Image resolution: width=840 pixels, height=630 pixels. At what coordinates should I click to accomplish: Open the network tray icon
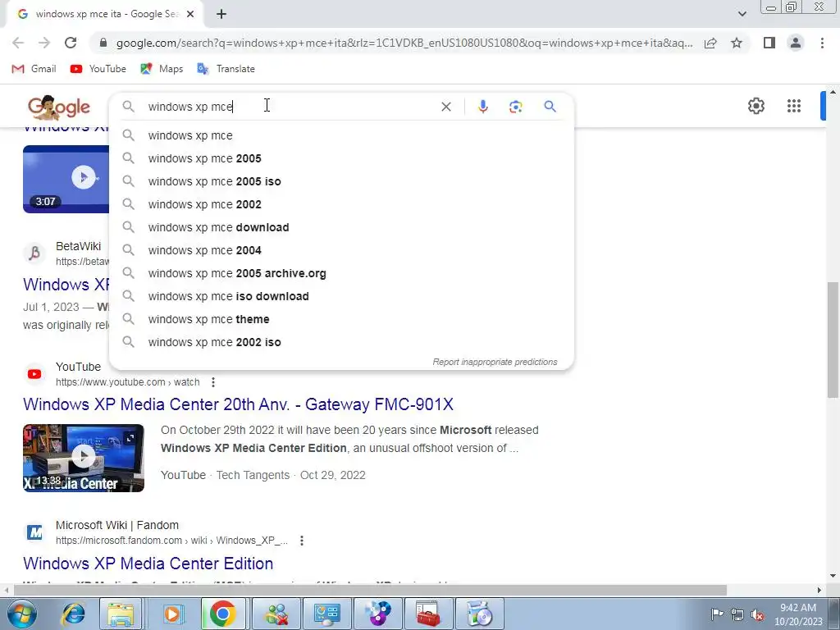tap(737, 615)
